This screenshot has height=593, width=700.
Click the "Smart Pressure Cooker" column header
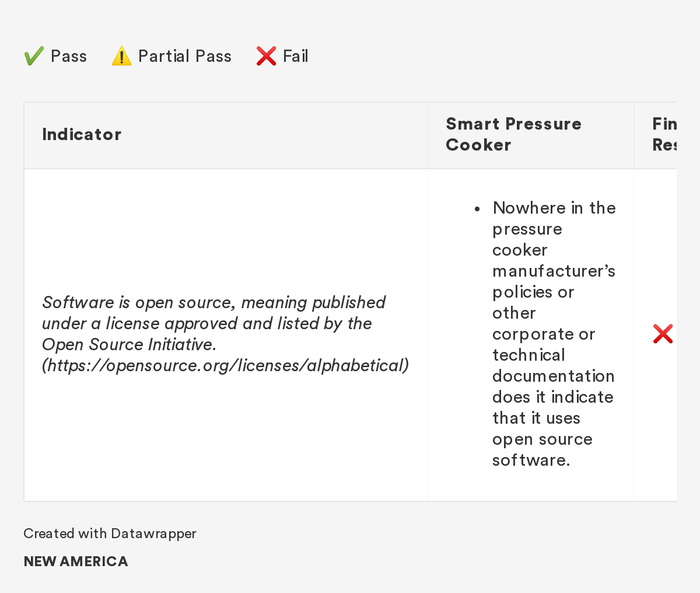tap(513, 134)
